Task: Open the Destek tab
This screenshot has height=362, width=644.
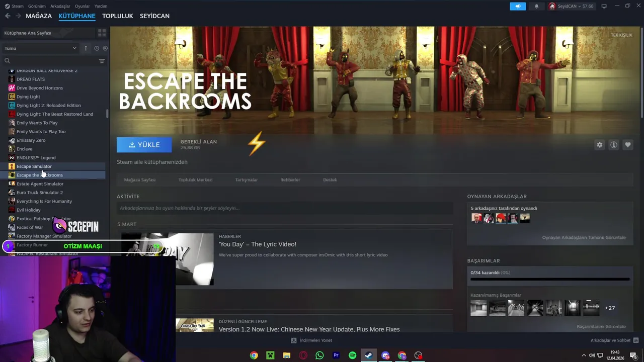Action: pyautogui.click(x=330, y=180)
